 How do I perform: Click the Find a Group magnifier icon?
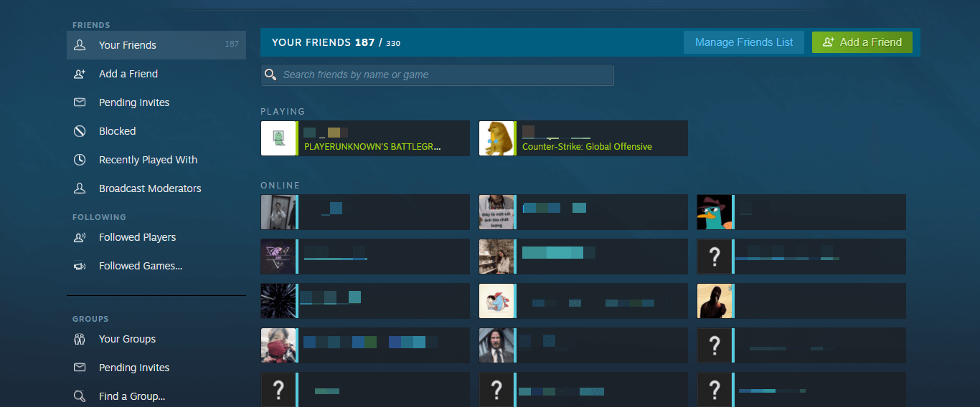[x=80, y=396]
